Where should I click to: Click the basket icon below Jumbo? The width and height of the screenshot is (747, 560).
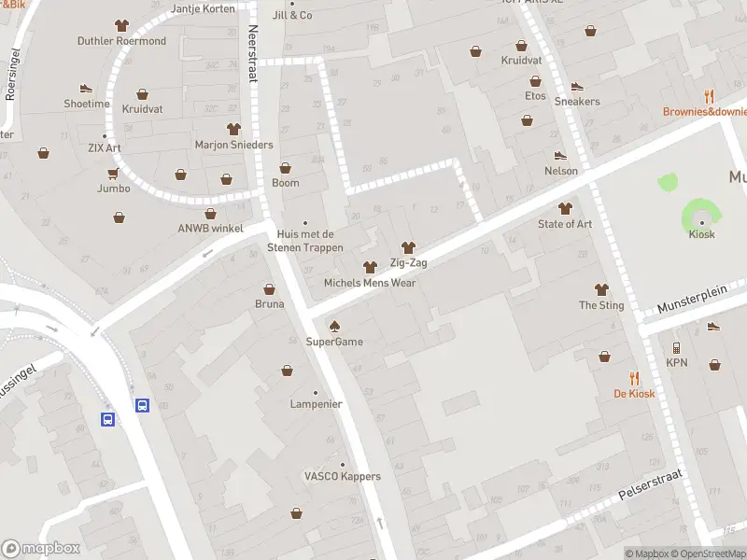[120, 217]
